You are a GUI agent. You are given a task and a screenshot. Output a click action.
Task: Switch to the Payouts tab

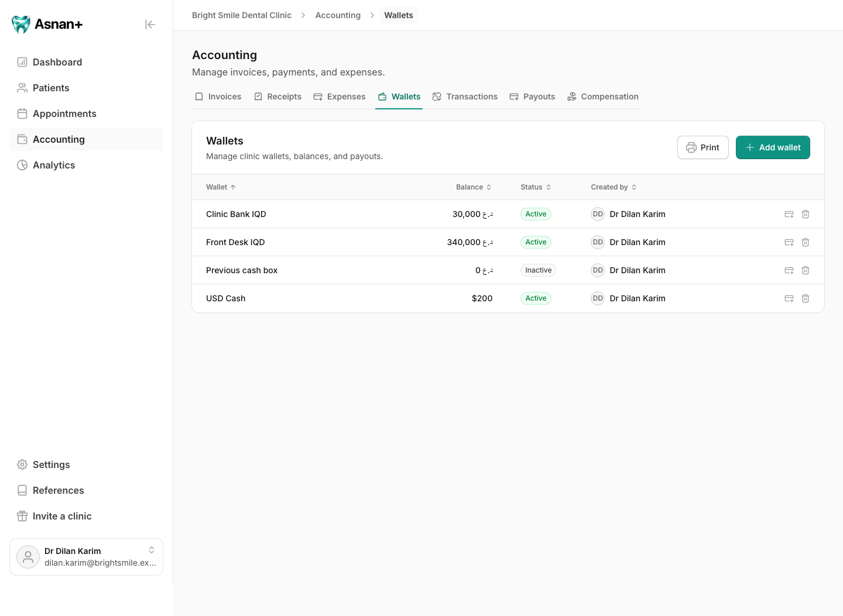[532, 97]
